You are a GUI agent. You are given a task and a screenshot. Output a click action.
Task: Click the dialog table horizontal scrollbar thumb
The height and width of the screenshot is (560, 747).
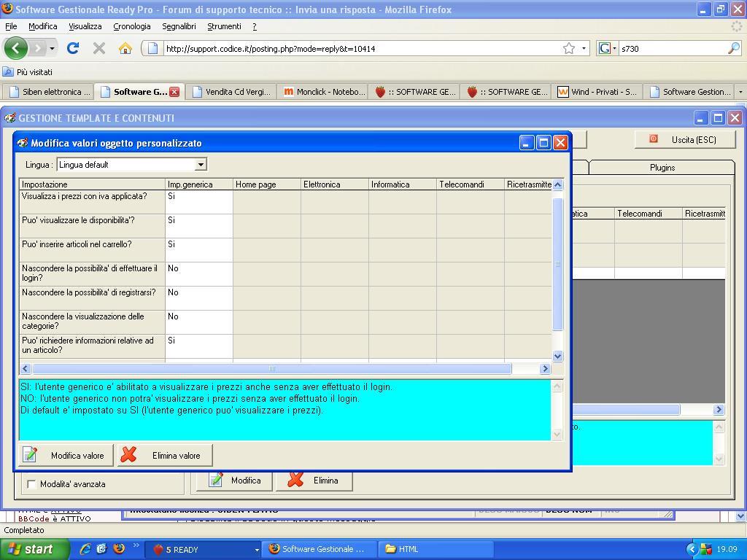tap(271, 368)
